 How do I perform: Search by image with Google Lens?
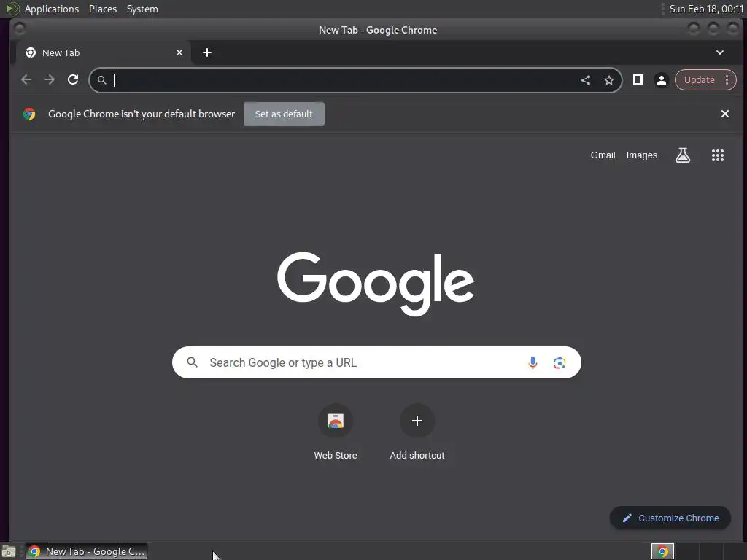560,363
